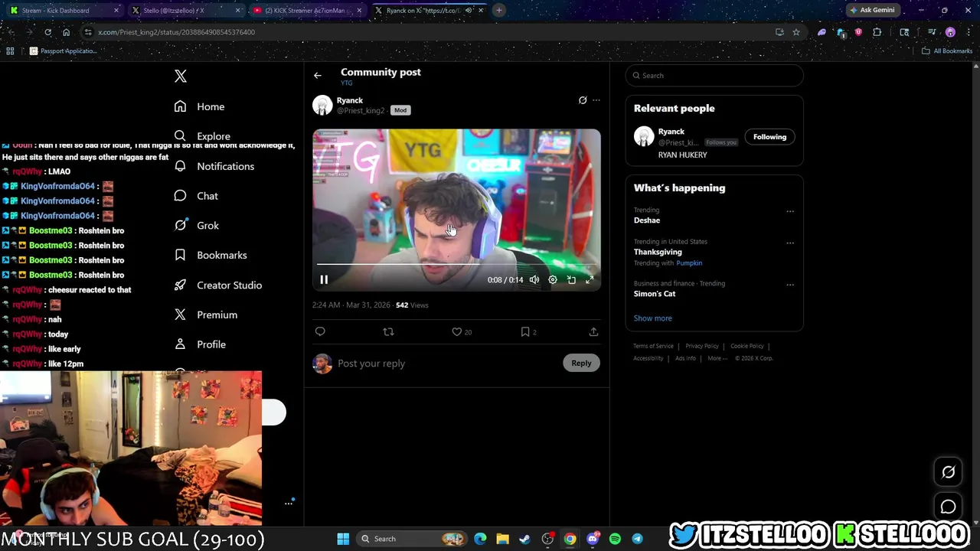980x551 pixels.
Task: Open the Cookie Policy link
Action: click(747, 346)
